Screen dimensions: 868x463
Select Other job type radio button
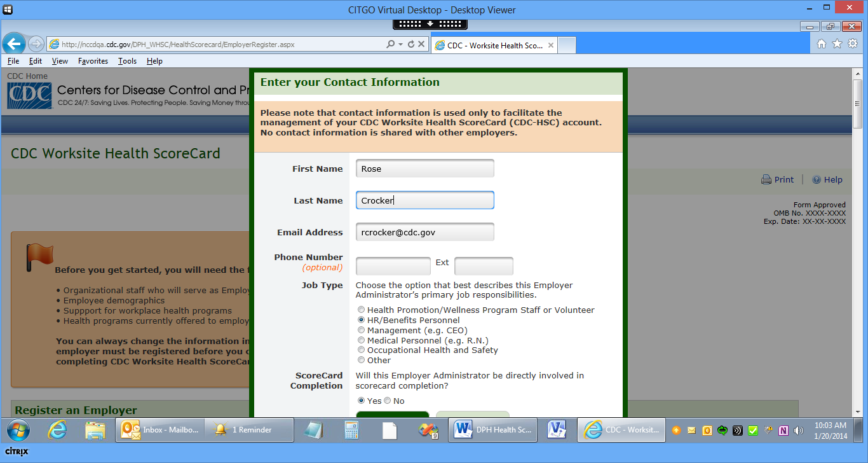pyautogui.click(x=362, y=361)
